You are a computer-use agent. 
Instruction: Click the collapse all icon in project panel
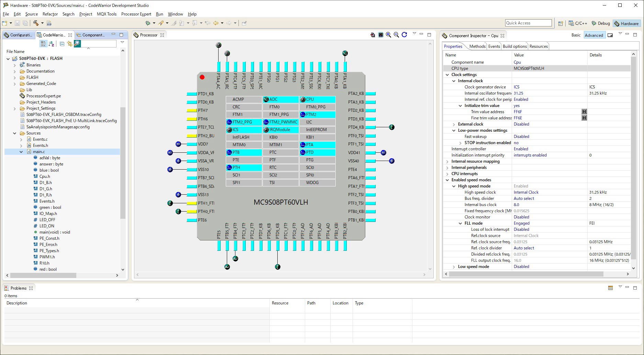(x=62, y=44)
